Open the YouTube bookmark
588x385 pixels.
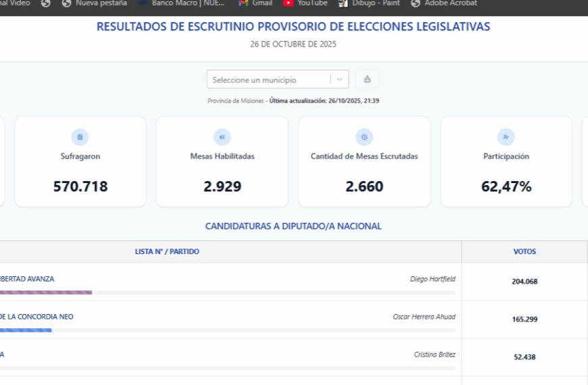305,3
